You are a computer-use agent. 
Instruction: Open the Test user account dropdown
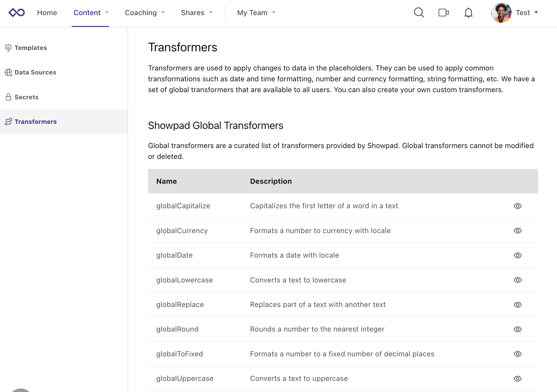[x=527, y=13]
